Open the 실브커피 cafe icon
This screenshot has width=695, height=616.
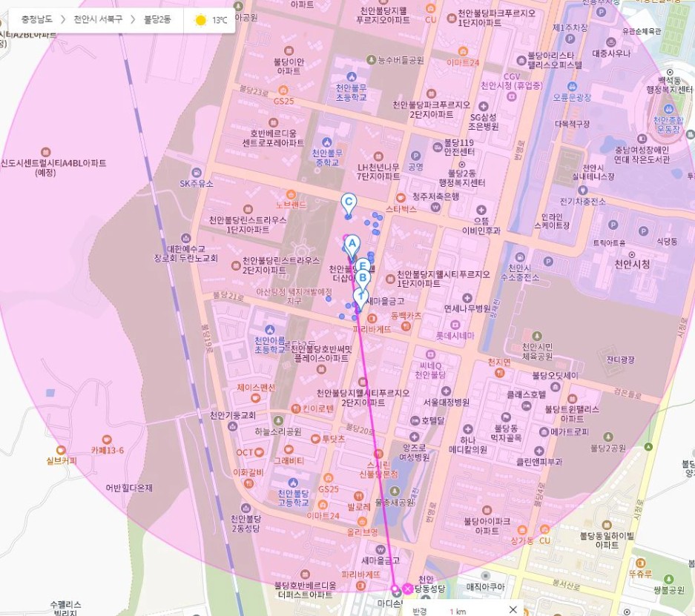pos(61,450)
